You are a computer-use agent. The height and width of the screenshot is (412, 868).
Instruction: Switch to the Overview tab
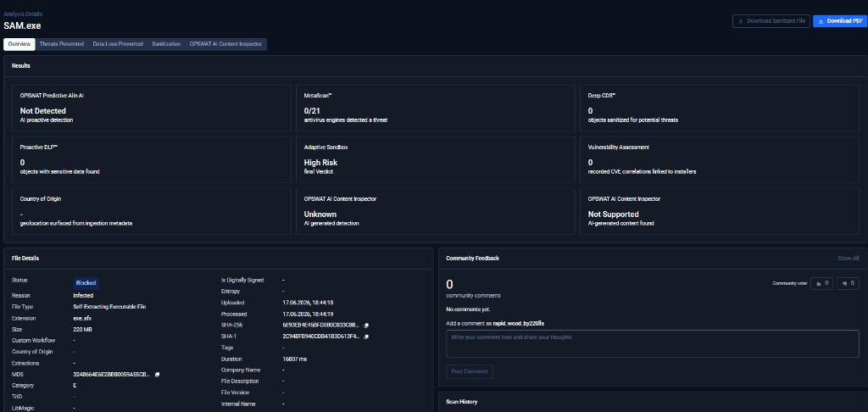(19, 44)
